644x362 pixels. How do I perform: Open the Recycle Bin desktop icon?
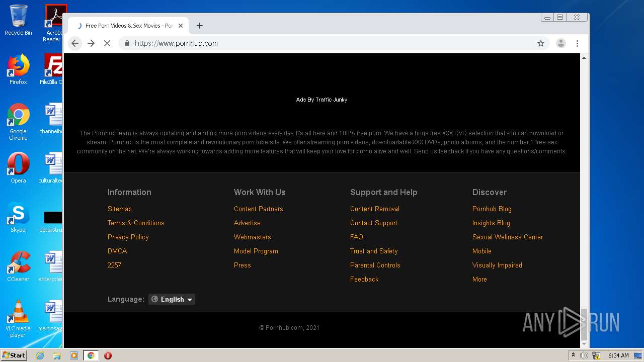click(x=18, y=20)
